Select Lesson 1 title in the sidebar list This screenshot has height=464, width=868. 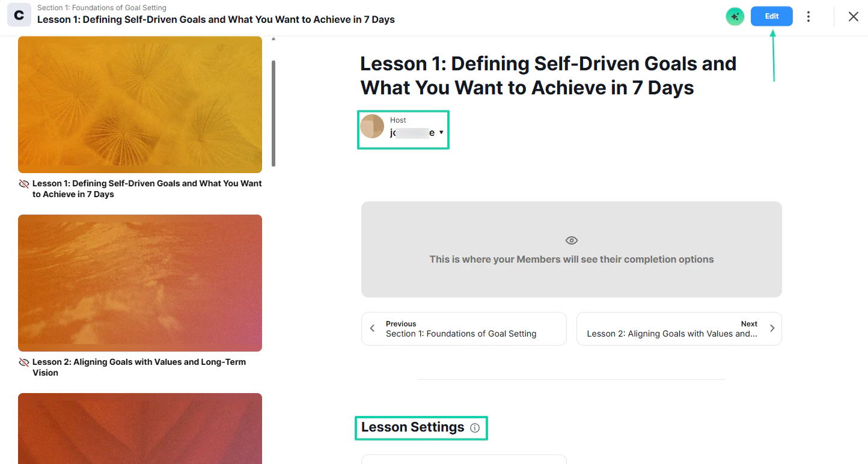tap(147, 189)
